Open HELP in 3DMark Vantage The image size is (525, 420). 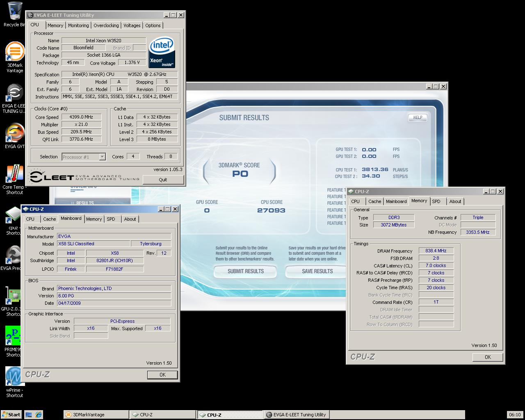tap(418, 117)
